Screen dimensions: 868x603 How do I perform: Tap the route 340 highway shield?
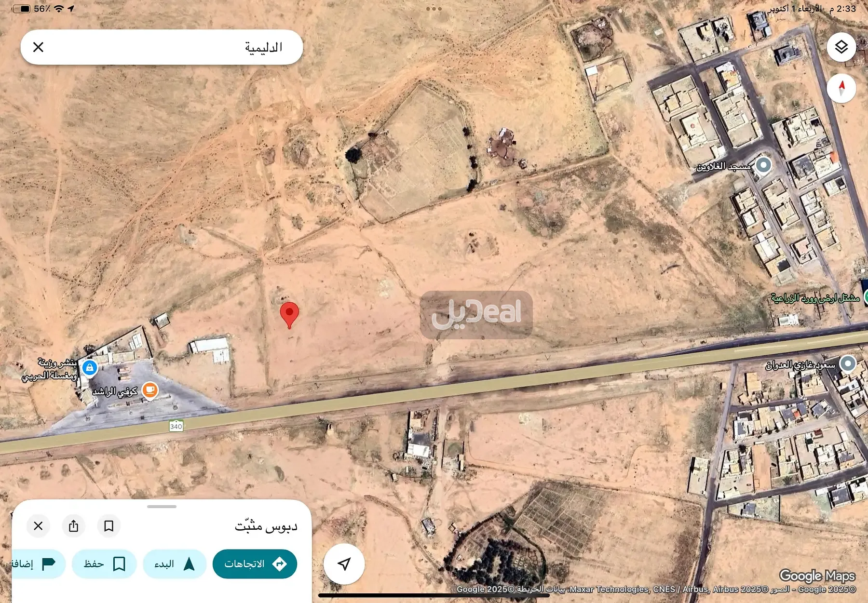176,426
